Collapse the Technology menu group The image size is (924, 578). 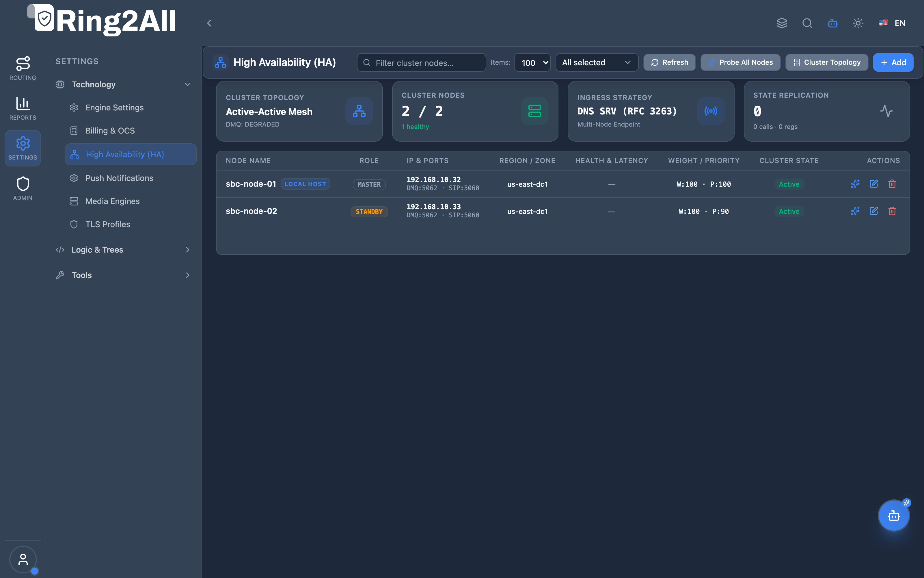pos(123,84)
